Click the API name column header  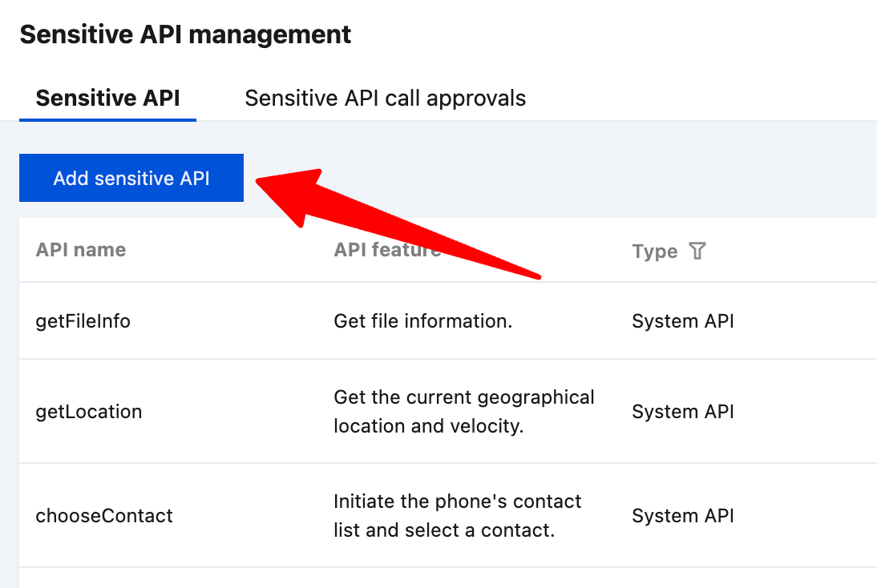tap(81, 250)
